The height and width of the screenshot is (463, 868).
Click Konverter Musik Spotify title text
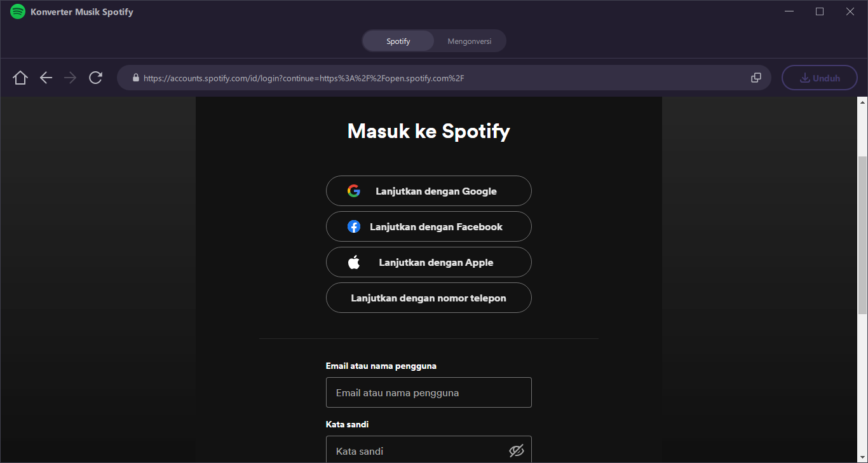point(82,12)
